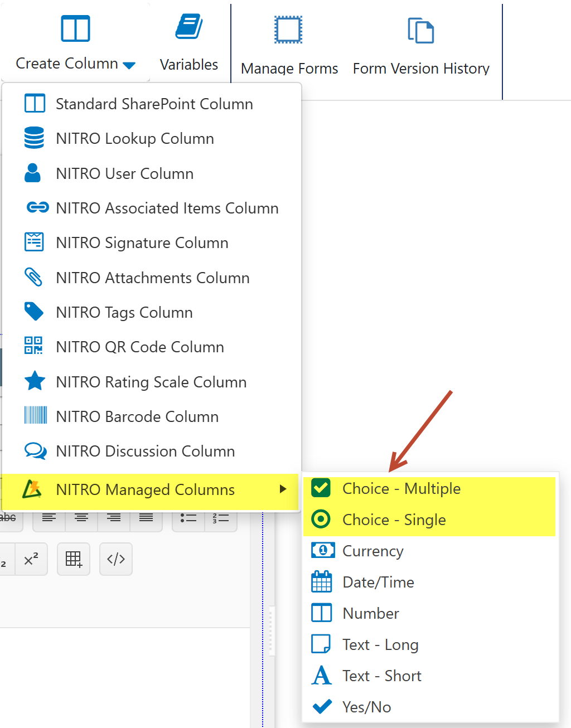The image size is (571, 728).
Task: Select NITRO Discussion Column text
Action: pos(146,451)
